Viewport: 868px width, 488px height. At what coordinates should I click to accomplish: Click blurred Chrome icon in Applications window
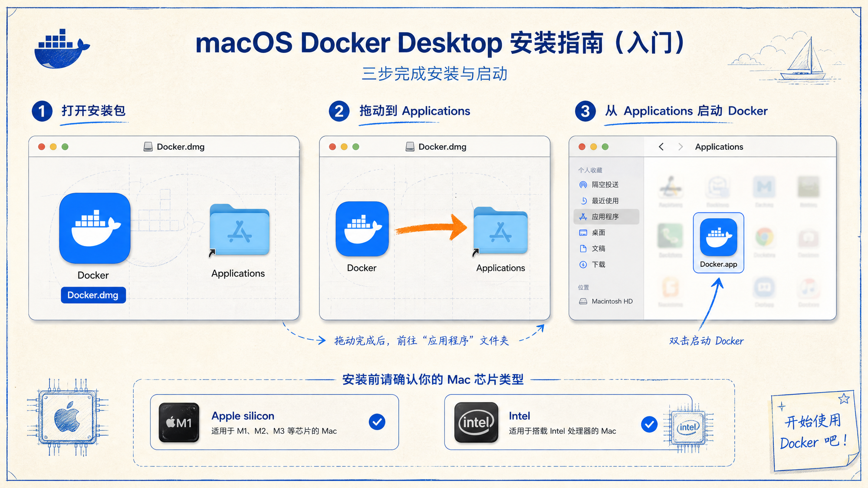tap(764, 237)
